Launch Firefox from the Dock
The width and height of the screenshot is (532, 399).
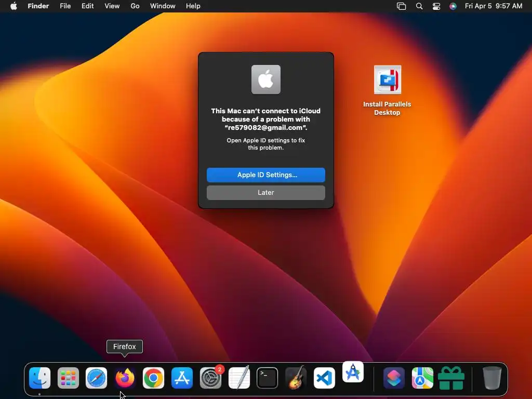pos(125,378)
